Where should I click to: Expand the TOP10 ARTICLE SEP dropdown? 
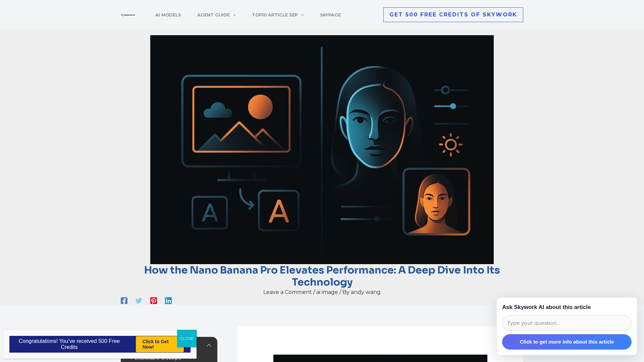click(x=278, y=15)
